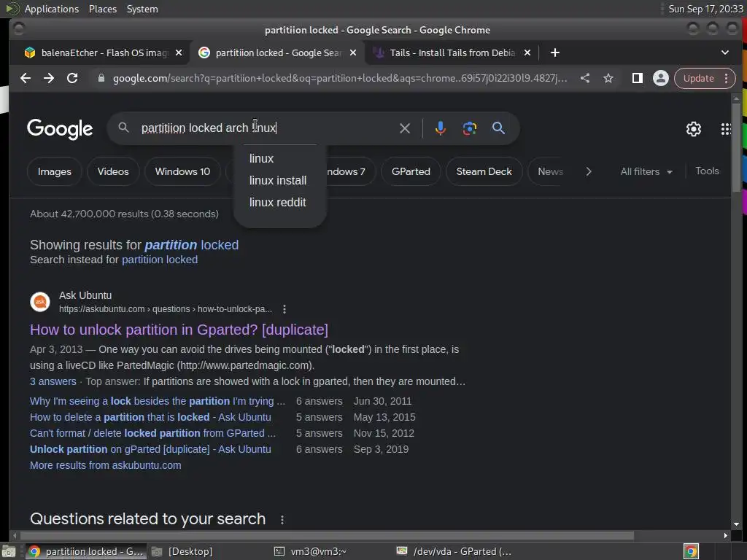Clear the search box text
Viewport: 747px width, 560px height.
coord(404,128)
